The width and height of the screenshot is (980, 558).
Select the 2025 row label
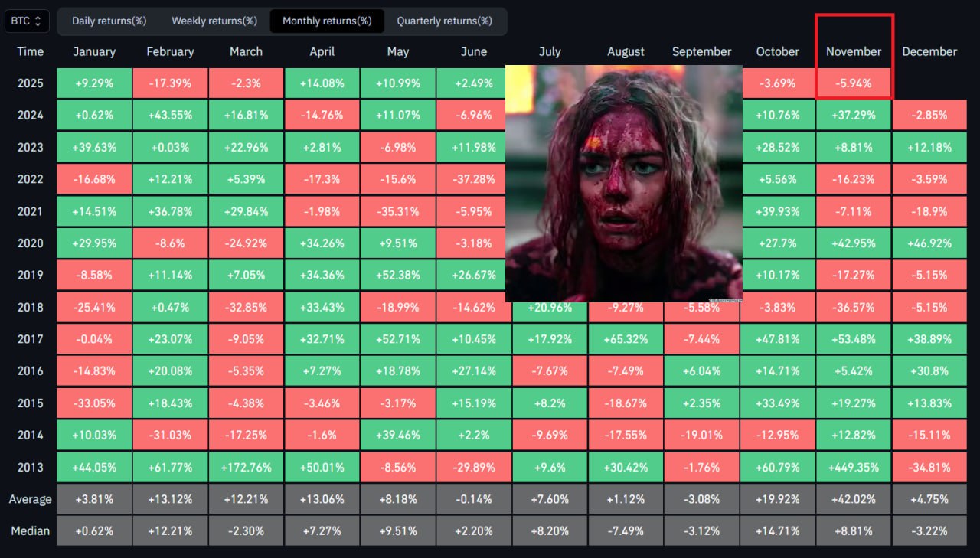(x=31, y=83)
